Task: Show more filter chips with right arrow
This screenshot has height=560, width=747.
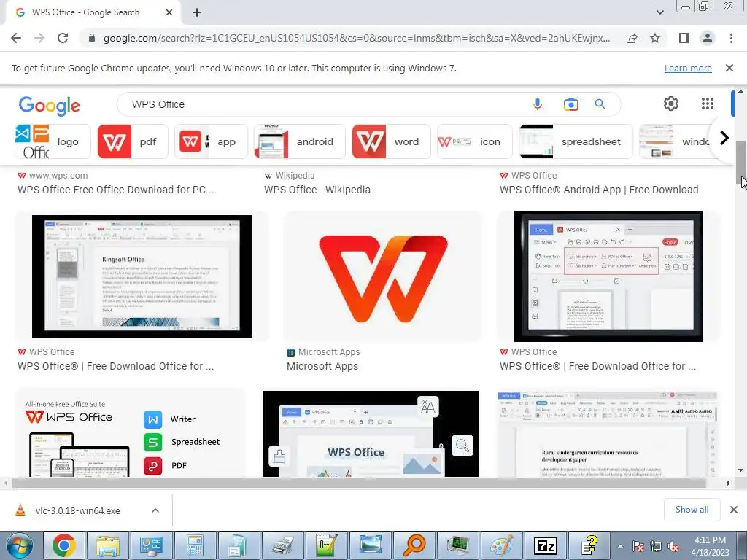Action: tap(724, 138)
